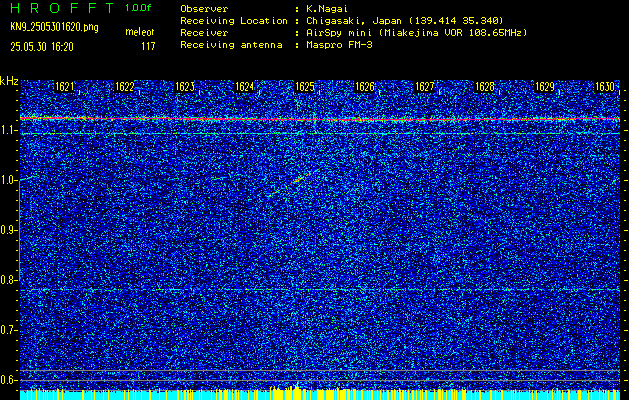Viewport: 629px width, 400px height.
Task: Select the file name KN9_2505301620.png
Action: (x=54, y=27)
